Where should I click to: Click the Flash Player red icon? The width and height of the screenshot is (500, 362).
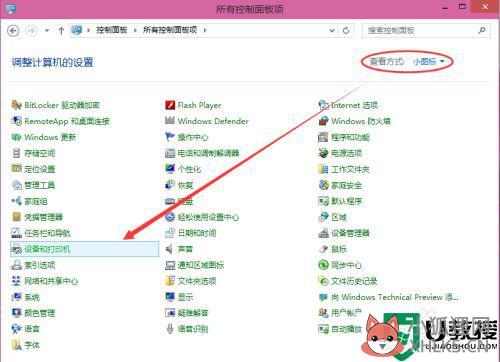(x=170, y=105)
